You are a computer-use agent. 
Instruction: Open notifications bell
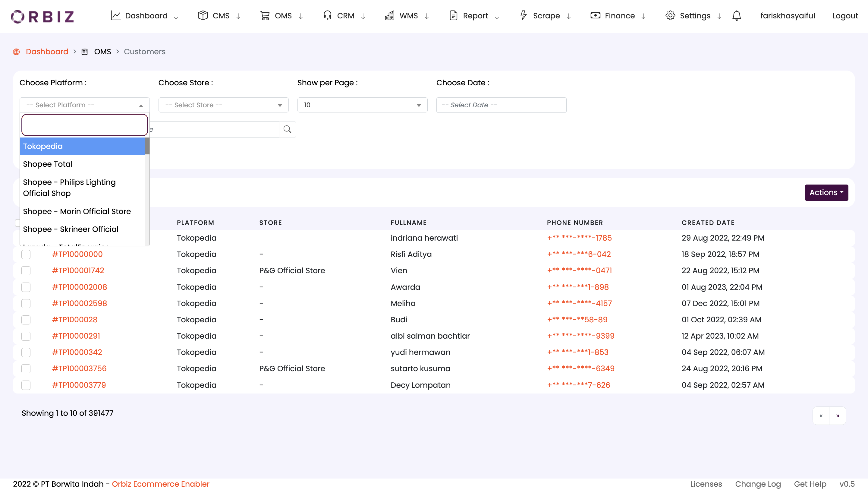(x=737, y=15)
